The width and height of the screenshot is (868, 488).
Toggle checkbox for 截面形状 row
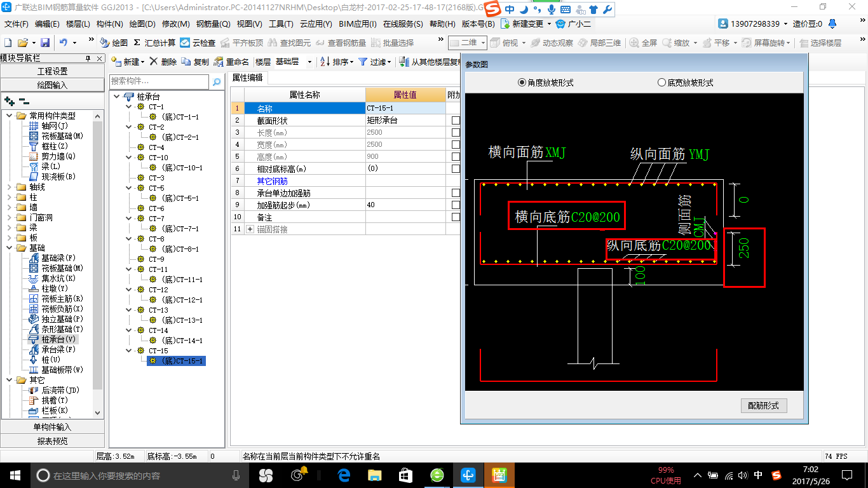[x=456, y=120]
